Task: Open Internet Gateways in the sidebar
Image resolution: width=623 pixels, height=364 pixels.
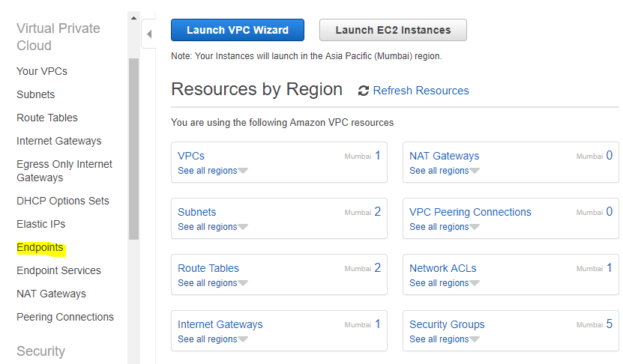Action: click(58, 141)
